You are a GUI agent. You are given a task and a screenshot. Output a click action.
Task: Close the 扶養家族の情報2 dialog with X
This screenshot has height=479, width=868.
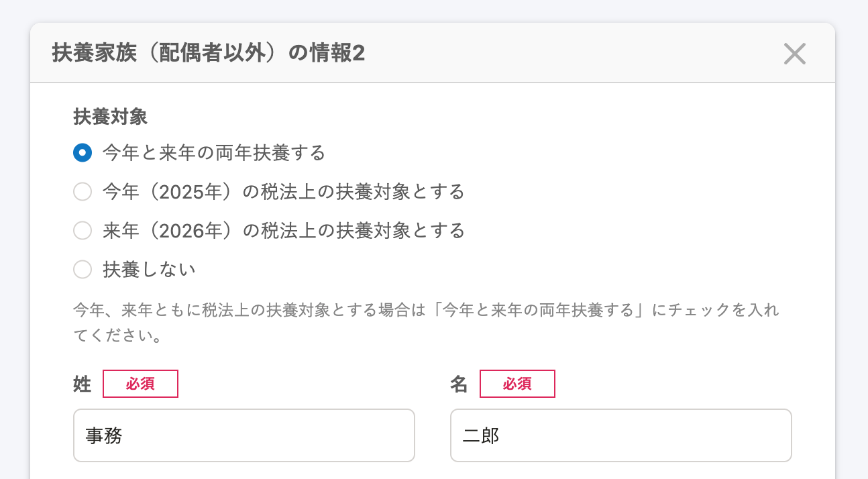pyautogui.click(x=794, y=54)
